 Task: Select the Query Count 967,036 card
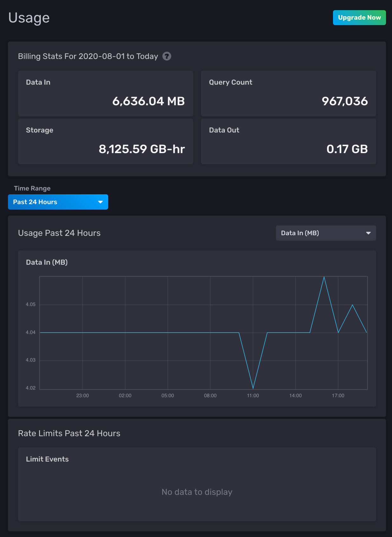click(288, 94)
